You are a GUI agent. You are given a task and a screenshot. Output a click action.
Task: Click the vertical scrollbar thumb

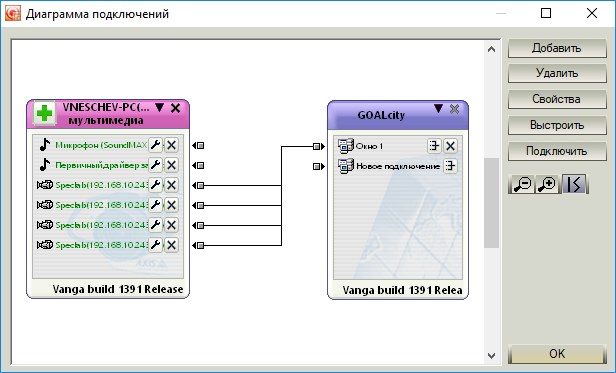pos(491,203)
